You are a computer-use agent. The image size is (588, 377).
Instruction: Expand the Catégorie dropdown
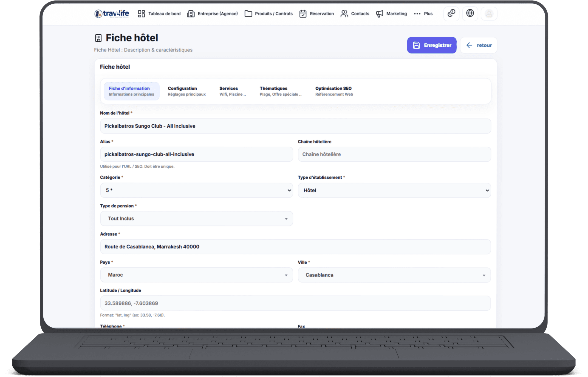click(x=196, y=190)
